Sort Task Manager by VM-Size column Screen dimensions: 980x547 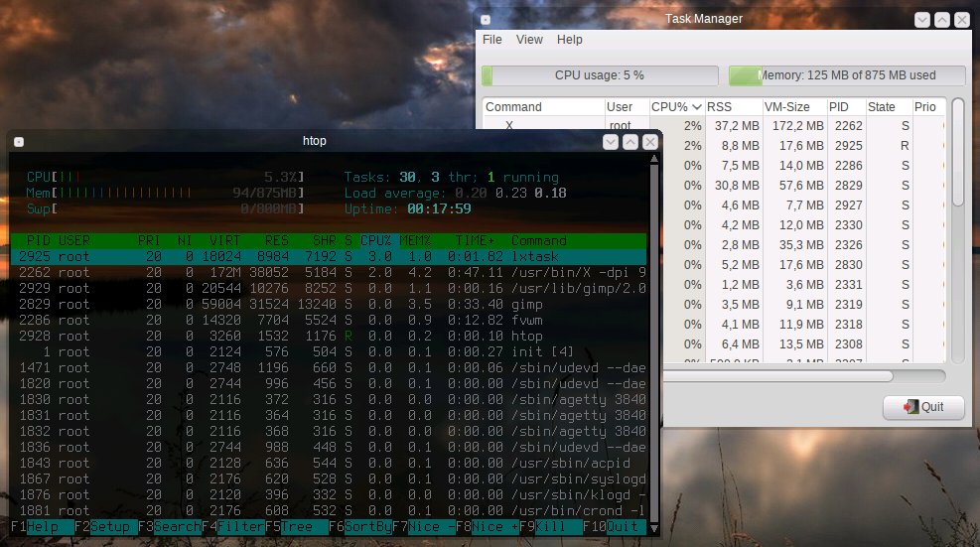click(x=794, y=107)
